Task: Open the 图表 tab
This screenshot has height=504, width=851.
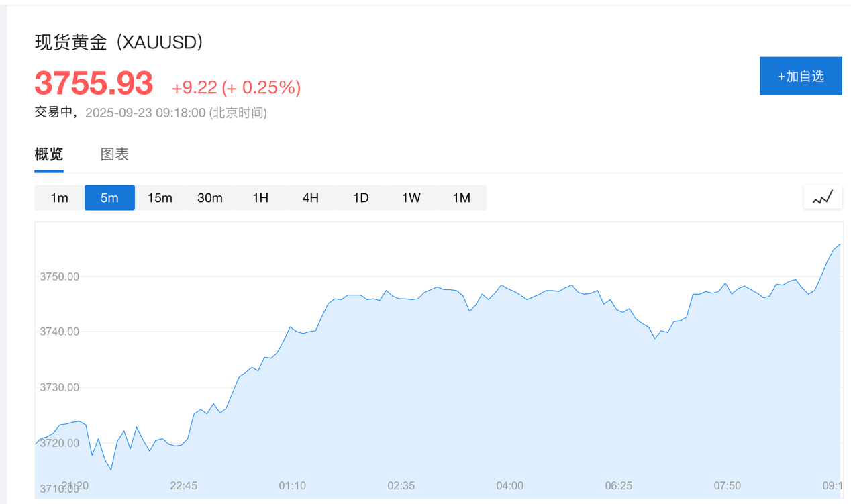Action: 115,154
